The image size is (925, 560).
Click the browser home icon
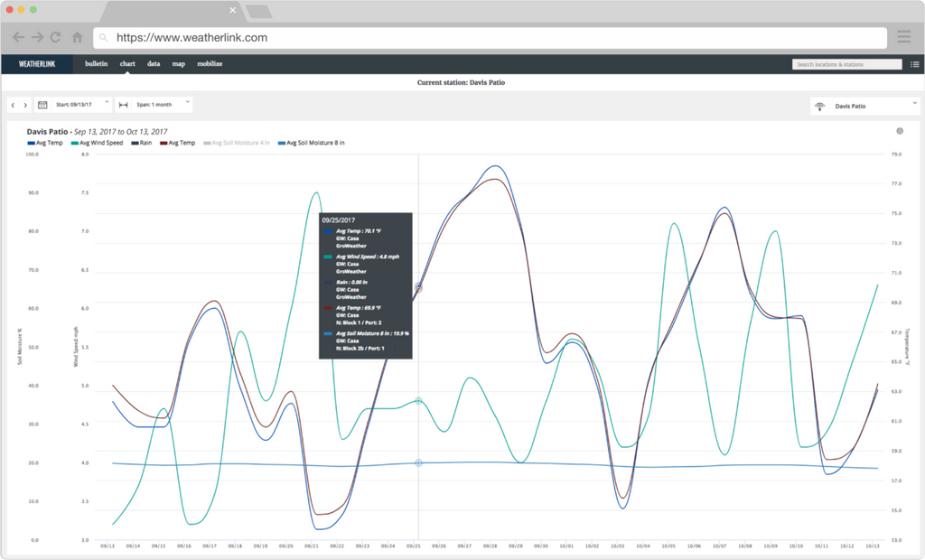click(78, 38)
